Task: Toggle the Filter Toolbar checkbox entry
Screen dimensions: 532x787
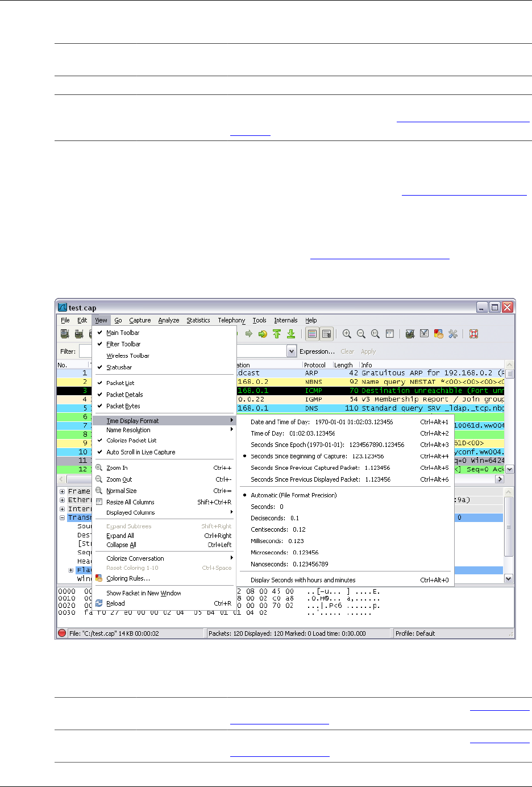Action: point(164,344)
